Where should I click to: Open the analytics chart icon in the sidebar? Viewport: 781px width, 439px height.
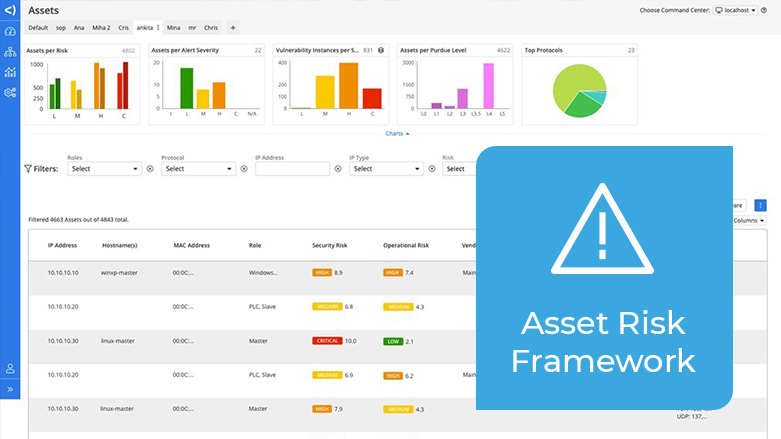10,72
